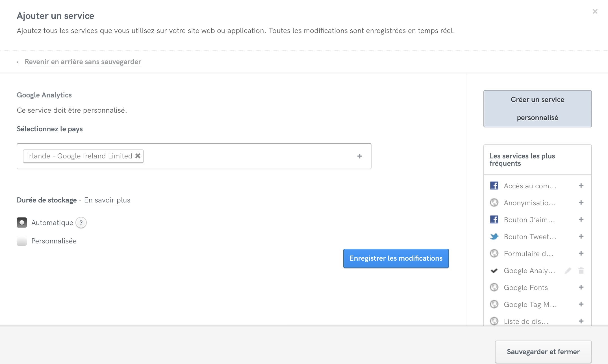This screenshot has height=364, width=608.
Task: Open the Automatique help question mark
Action: [81, 223]
